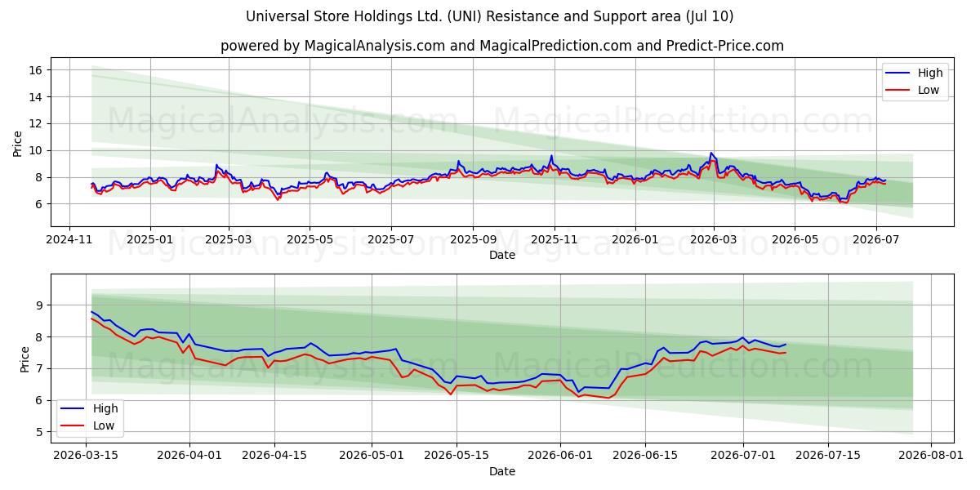
Task: Click the '2025-09' date tick label
Action: (x=473, y=239)
